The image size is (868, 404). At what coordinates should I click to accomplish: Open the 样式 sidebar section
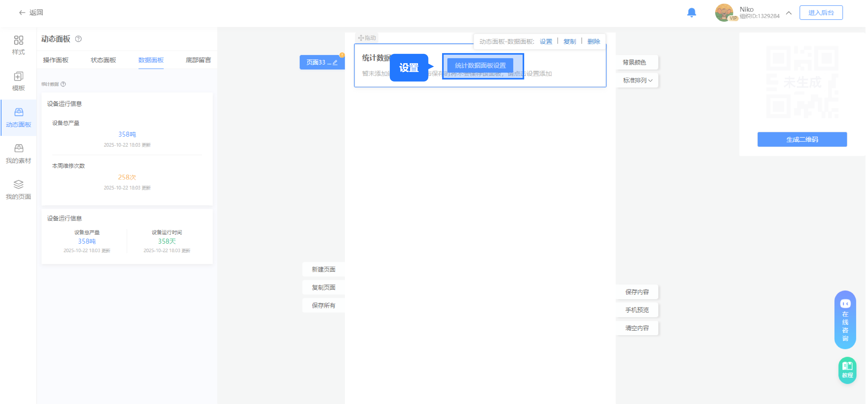[19, 45]
